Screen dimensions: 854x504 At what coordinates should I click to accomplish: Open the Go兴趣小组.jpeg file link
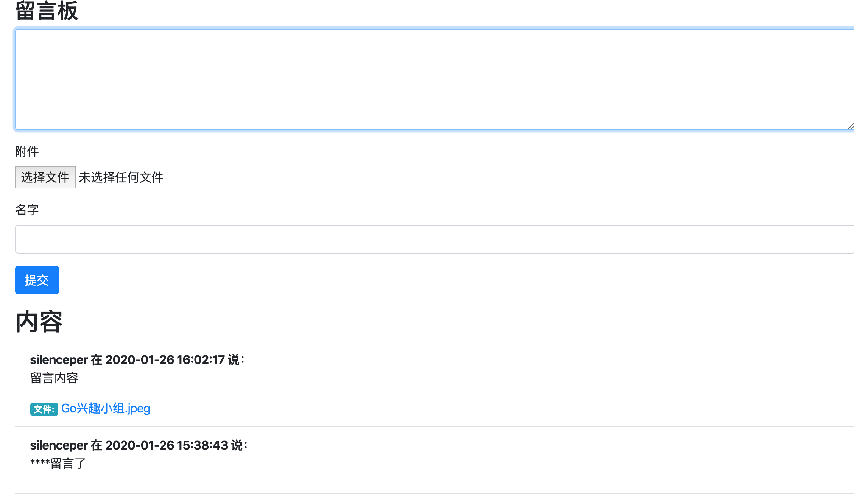click(106, 408)
